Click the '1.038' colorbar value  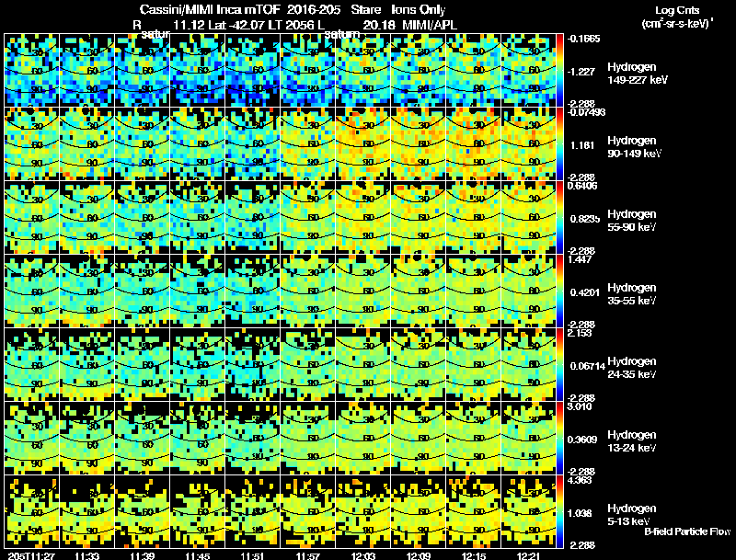click(581, 513)
